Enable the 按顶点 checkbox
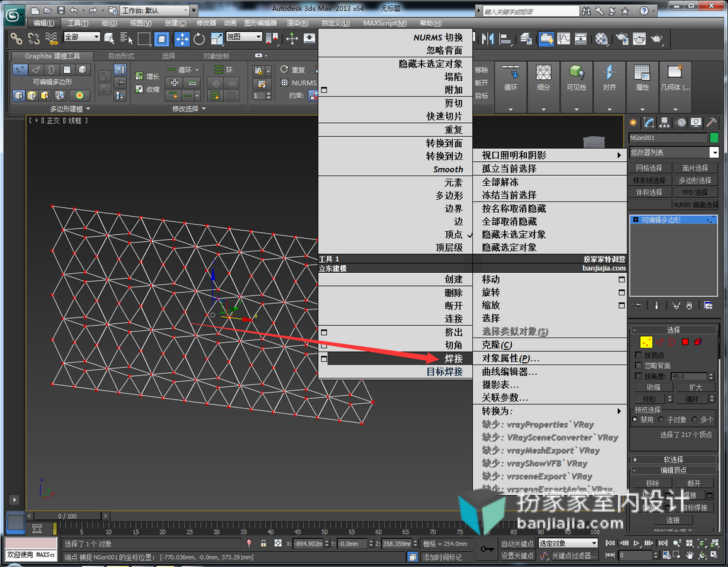This screenshot has height=567, width=728. pyautogui.click(x=638, y=355)
